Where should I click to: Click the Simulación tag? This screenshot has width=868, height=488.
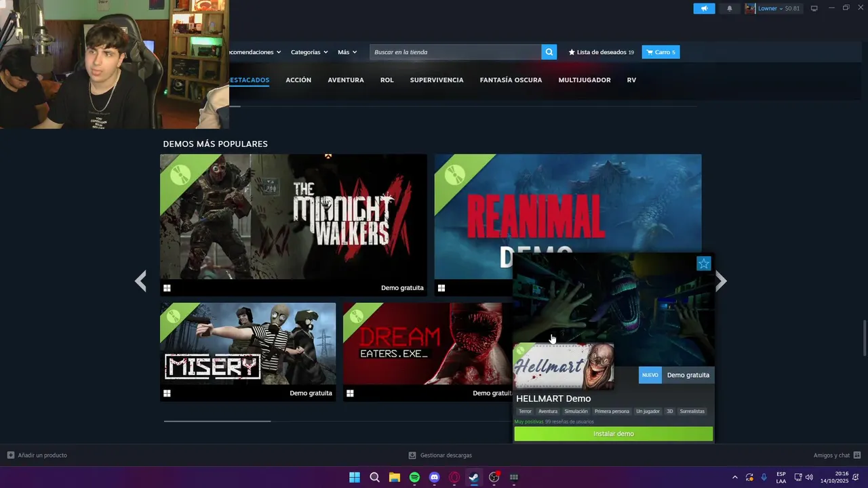[576, 411]
